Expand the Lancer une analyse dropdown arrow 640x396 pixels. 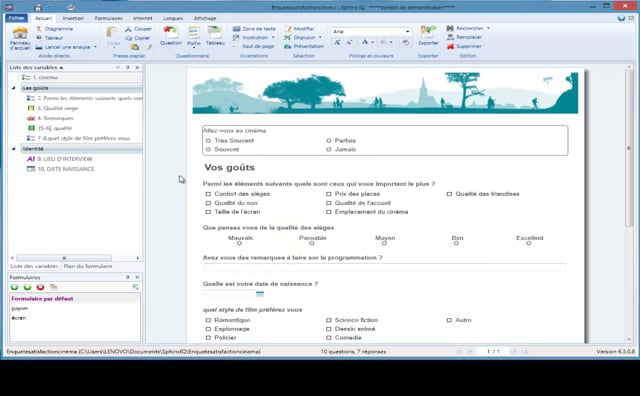(x=95, y=47)
